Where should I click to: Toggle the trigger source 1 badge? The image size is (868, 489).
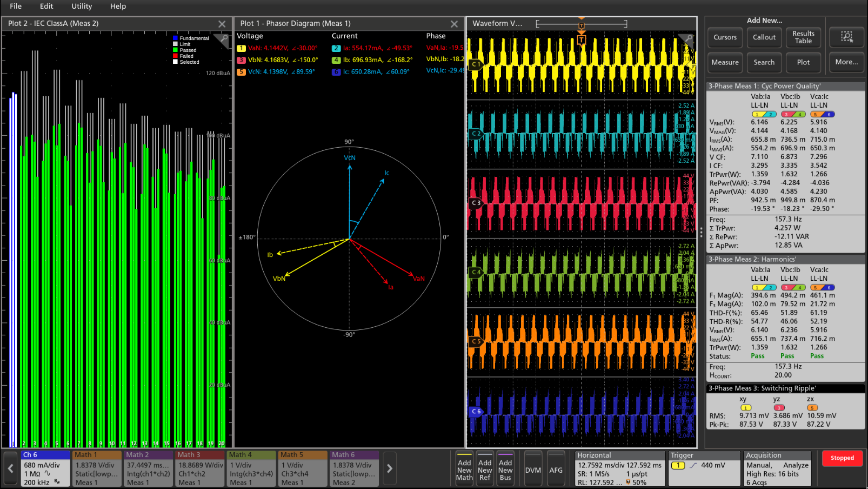[677, 465]
